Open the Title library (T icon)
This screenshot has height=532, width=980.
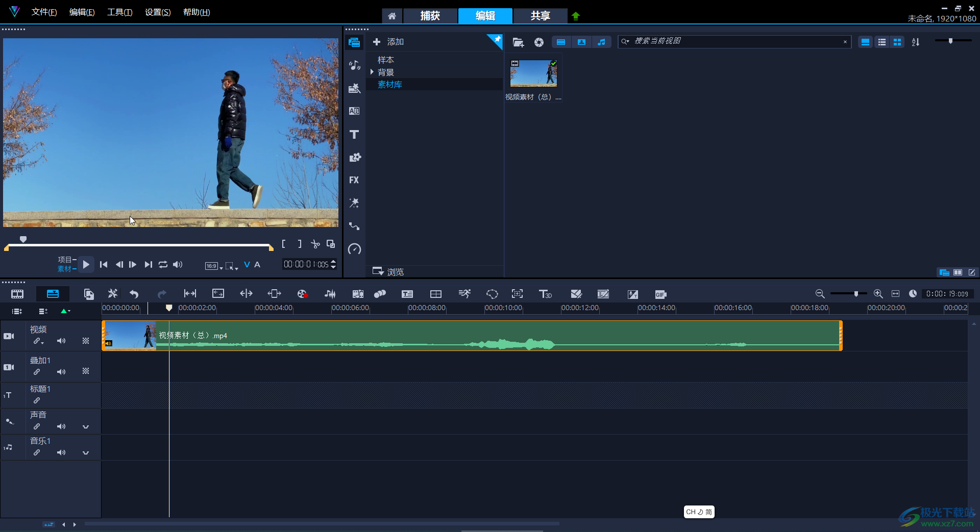pos(354,134)
